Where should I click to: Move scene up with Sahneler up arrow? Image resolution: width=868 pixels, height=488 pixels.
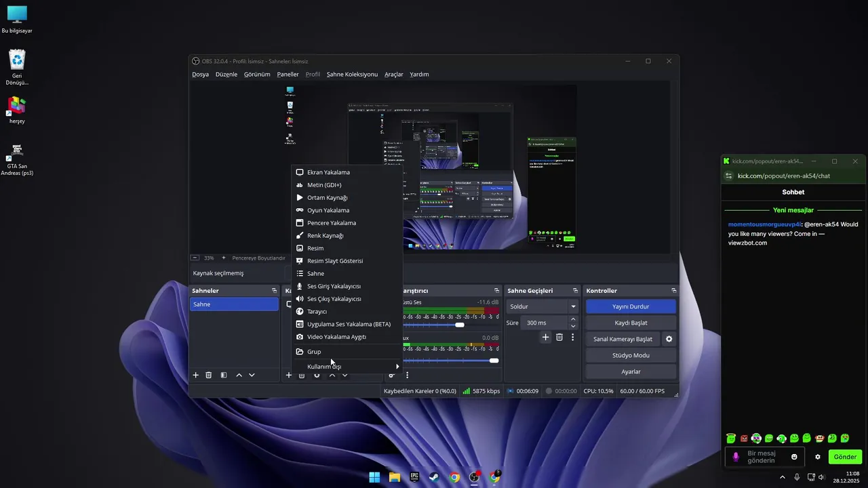pyautogui.click(x=239, y=375)
